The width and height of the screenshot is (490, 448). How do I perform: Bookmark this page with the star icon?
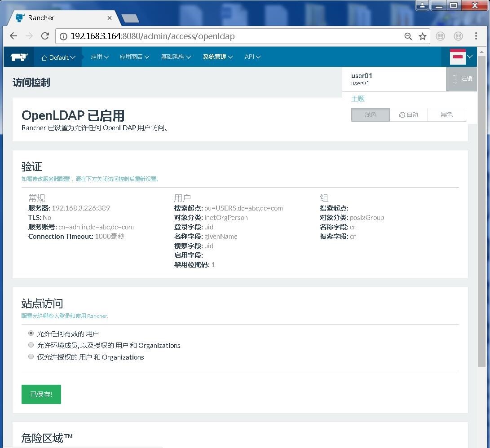(422, 36)
